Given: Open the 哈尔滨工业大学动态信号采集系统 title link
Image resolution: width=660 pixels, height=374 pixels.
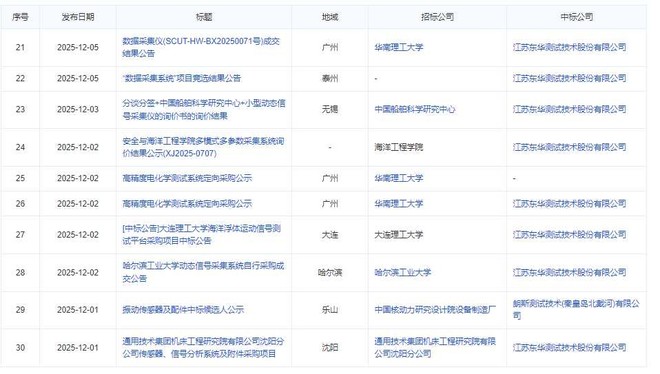Looking at the screenshot, I should pyautogui.click(x=203, y=272).
